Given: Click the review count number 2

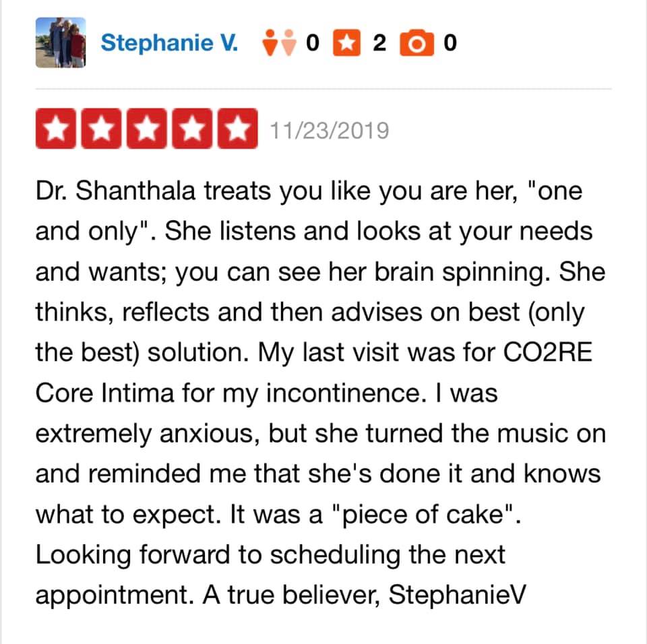Looking at the screenshot, I should (379, 43).
